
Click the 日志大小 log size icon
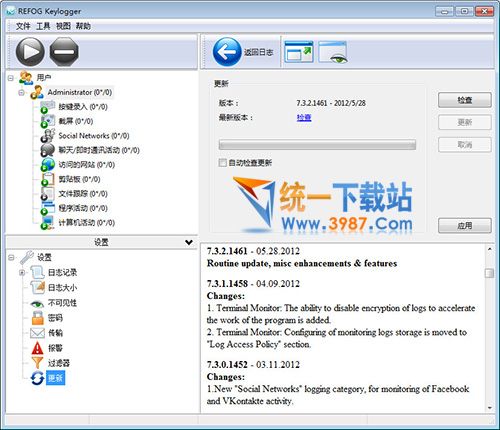37,288
